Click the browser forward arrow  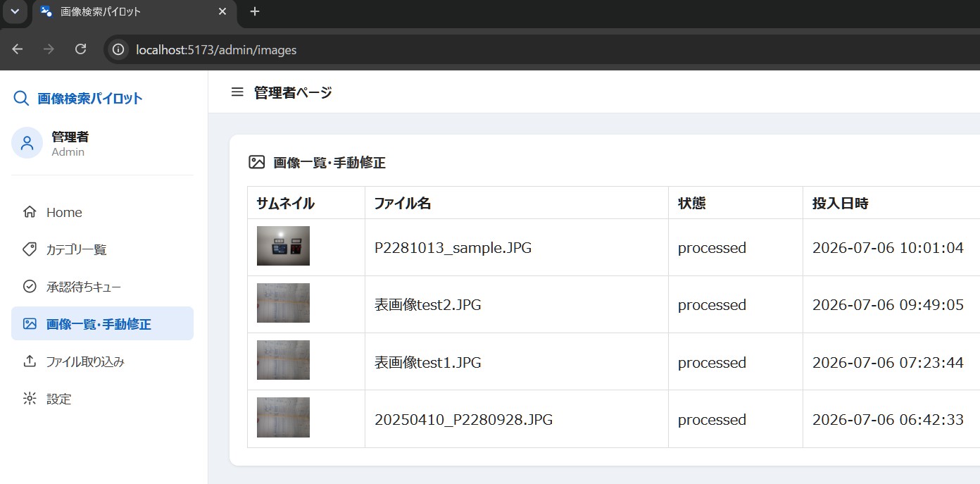(x=49, y=49)
